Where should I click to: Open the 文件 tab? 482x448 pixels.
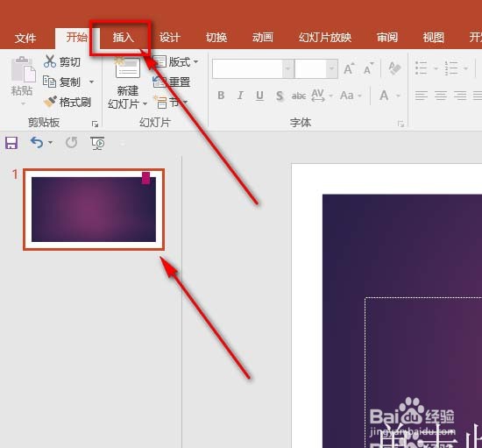[x=25, y=38]
